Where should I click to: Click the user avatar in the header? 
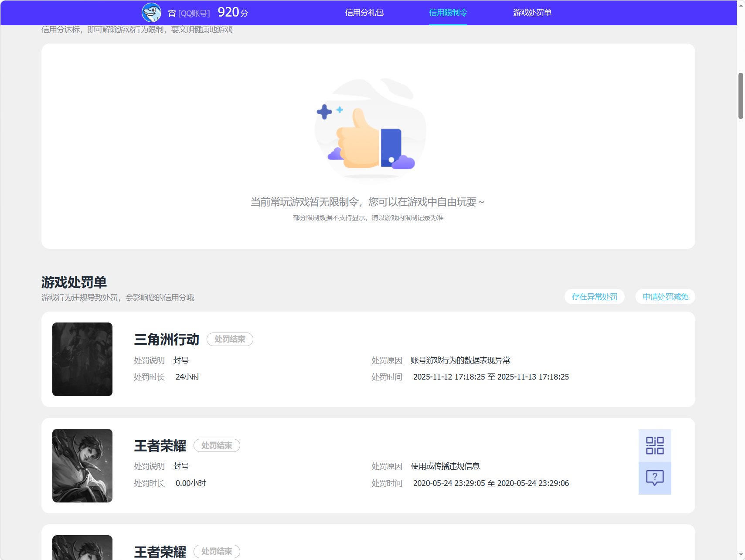point(151,13)
